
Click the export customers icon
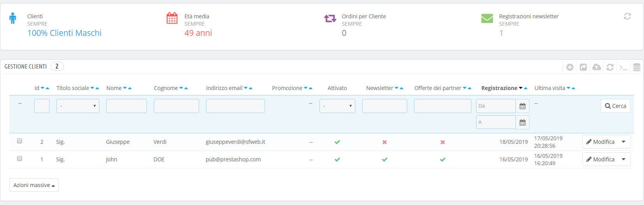(583, 67)
